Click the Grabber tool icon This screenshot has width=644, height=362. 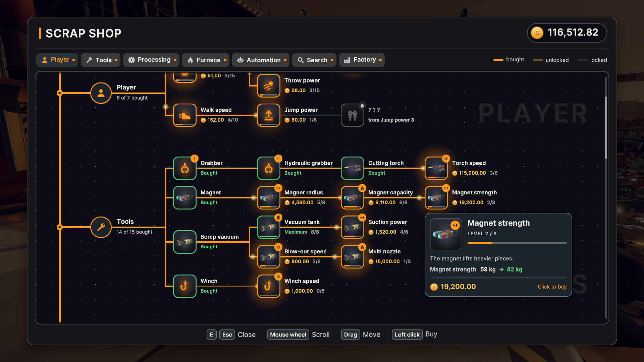pyautogui.click(x=184, y=168)
